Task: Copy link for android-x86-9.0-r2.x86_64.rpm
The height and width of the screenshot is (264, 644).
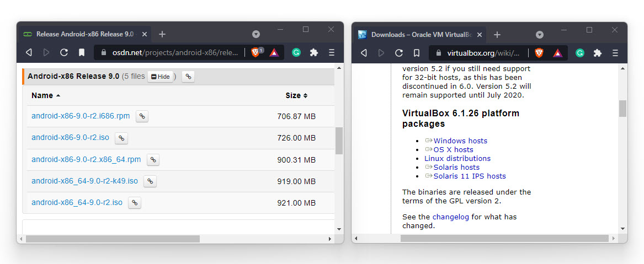Action: (x=153, y=160)
